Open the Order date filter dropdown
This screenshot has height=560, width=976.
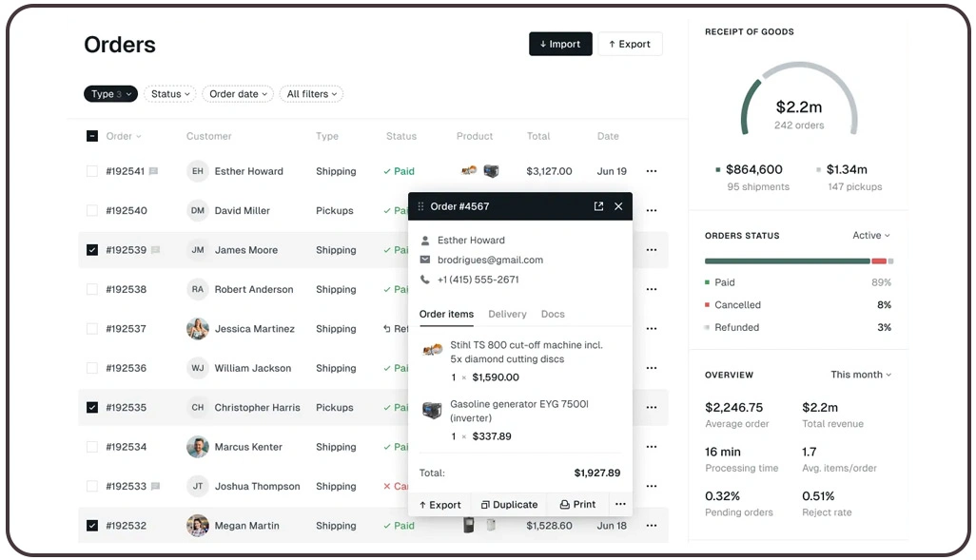pyautogui.click(x=238, y=93)
